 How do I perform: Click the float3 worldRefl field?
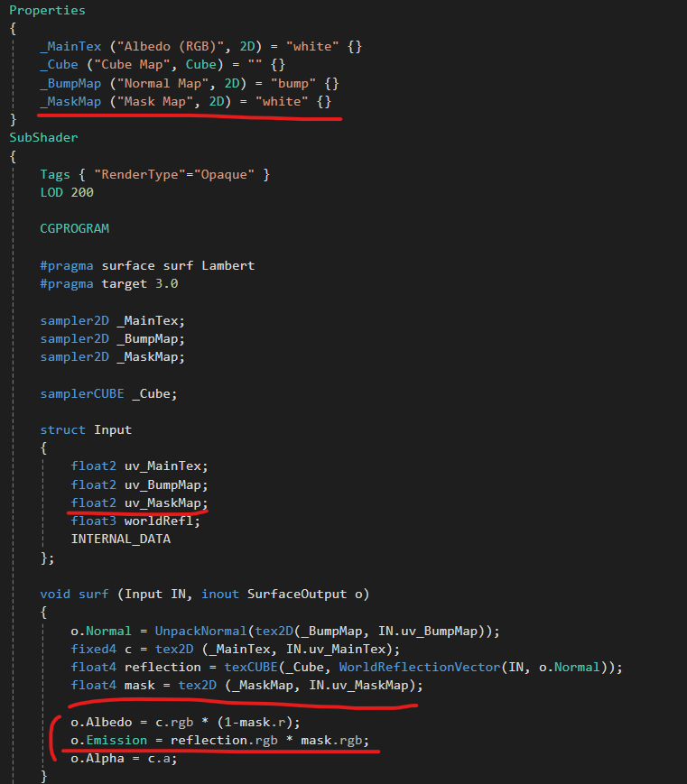pyautogui.click(x=135, y=521)
